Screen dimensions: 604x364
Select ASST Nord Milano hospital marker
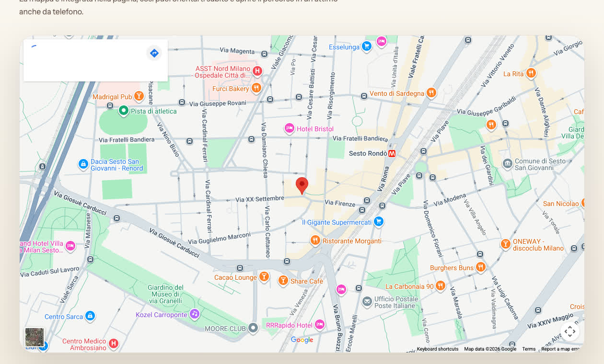257,71
